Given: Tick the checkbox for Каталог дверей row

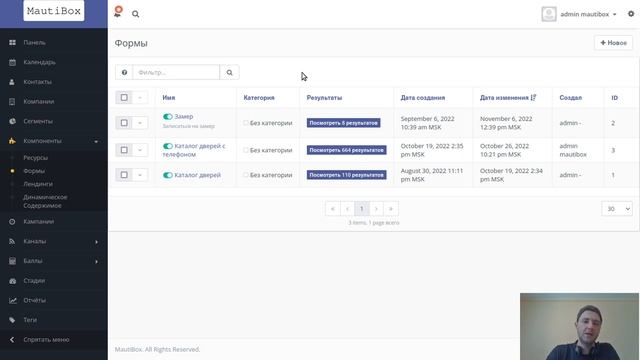Looking at the screenshot, I should click(x=124, y=175).
